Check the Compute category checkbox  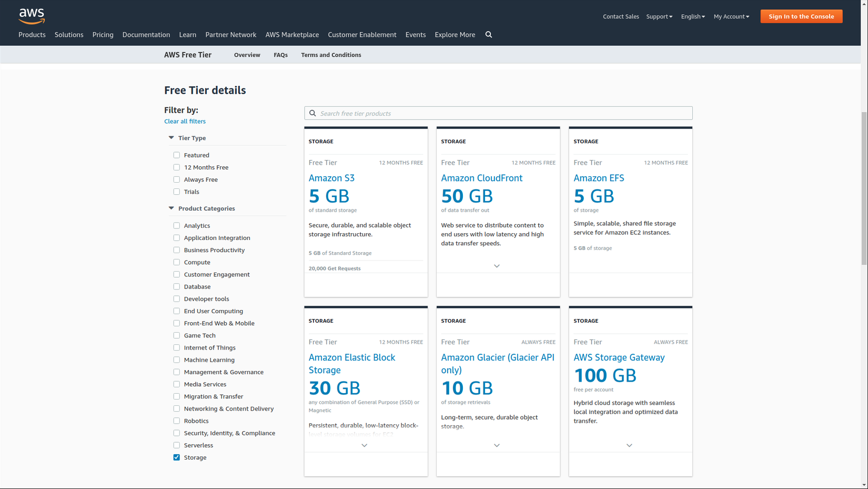(177, 262)
